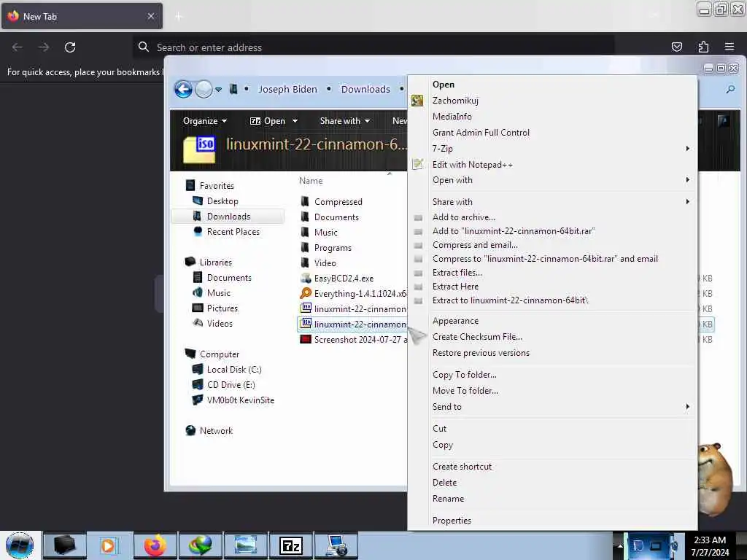Select Extract Here

pos(553,286)
